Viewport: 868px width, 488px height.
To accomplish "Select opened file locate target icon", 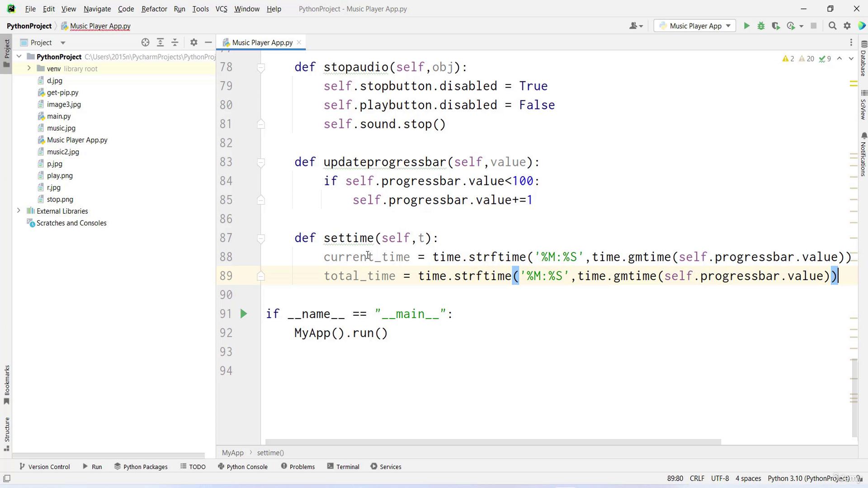I will coord(145,42).
